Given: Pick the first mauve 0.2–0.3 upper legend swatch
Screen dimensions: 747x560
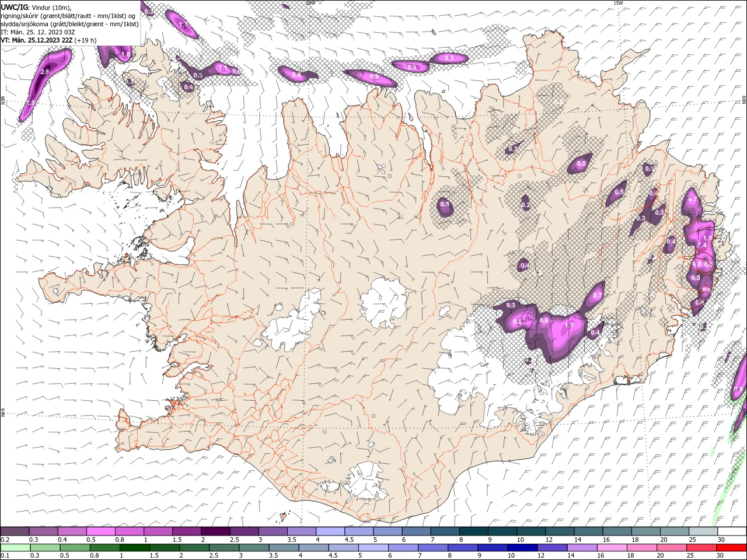Looking at the screenshot, I should click(15, 531).
